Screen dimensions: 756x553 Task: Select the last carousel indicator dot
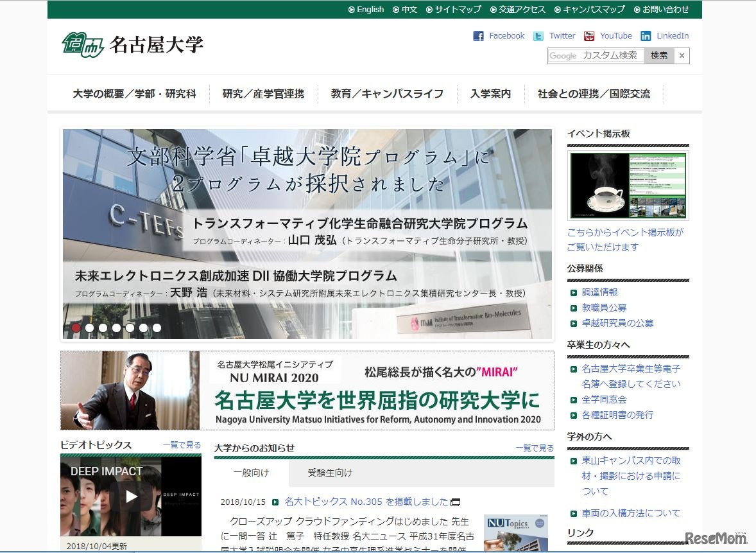point(157,328)
